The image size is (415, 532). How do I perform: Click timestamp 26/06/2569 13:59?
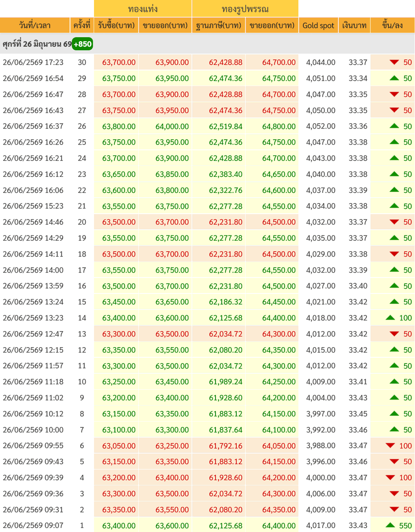(33, 286)
